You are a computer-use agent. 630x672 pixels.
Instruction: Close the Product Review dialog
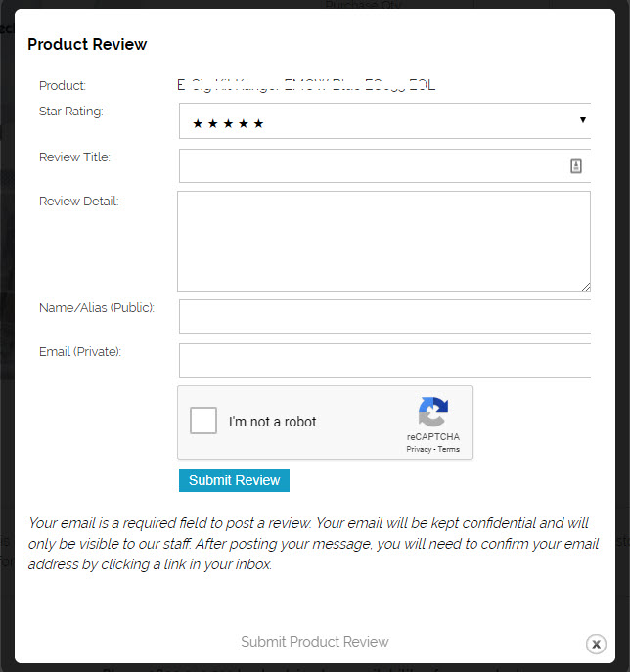[596, 644]
